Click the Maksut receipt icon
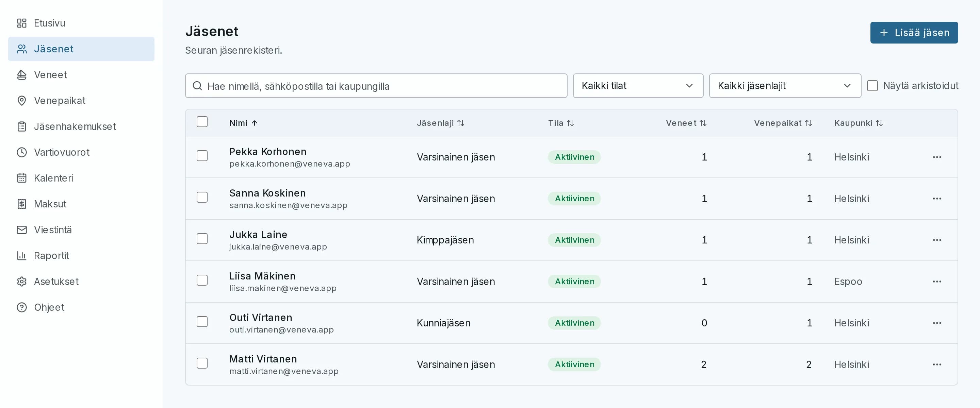 [x=22, y=204]
